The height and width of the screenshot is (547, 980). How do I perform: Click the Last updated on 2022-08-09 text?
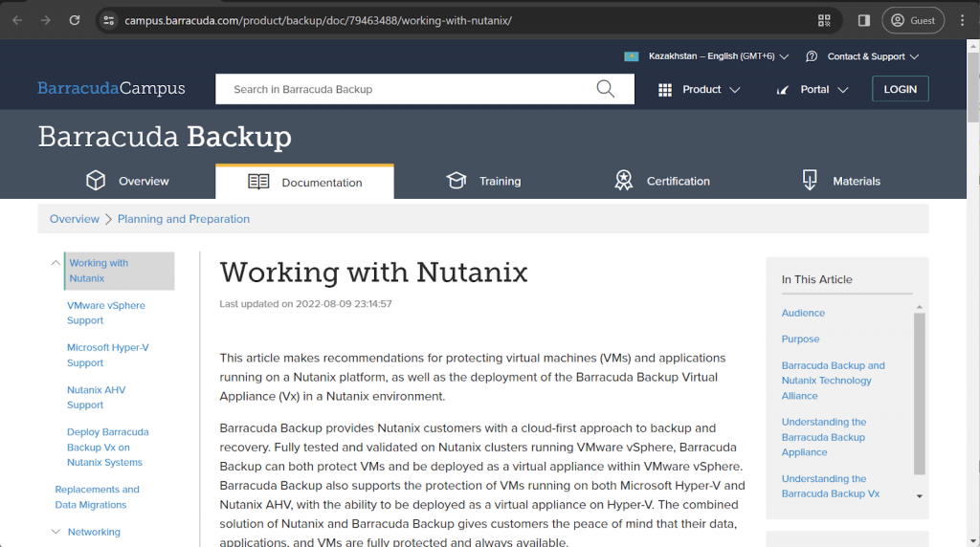tap(305, 304)
